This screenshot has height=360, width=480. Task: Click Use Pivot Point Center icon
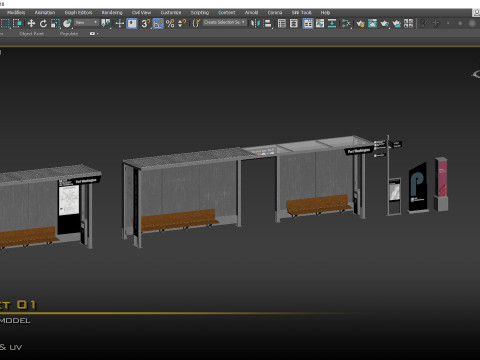tap(106, 23)
